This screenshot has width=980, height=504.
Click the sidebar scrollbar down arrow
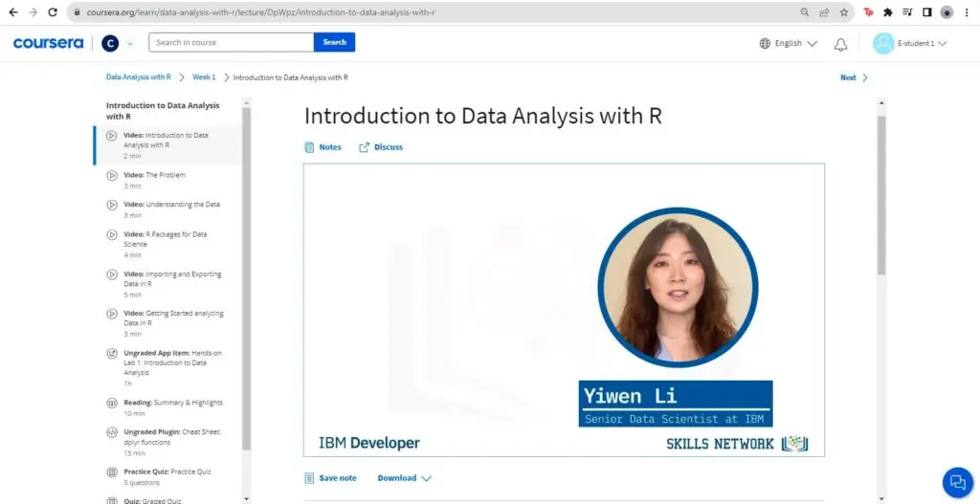pyautogui.click(x=246, y=498)
